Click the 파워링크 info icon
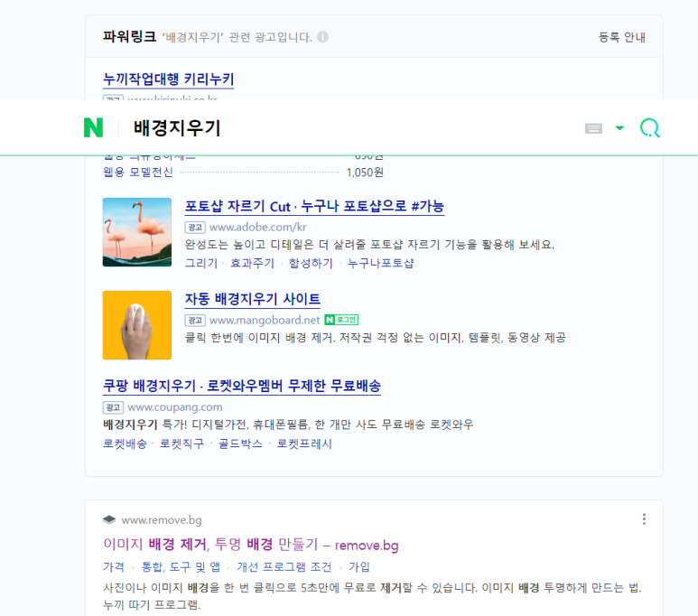This screenshot has width=698, height=616. [322, 37]
